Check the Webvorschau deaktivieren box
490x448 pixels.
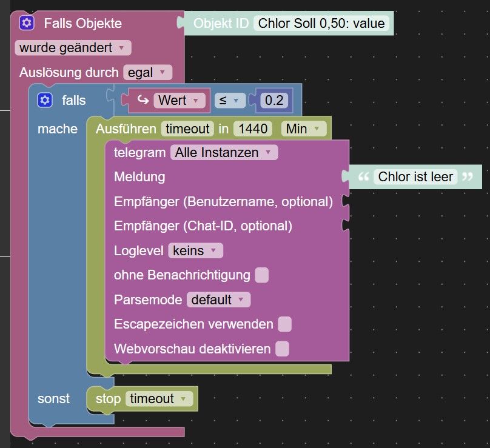[x=282, y=349]
